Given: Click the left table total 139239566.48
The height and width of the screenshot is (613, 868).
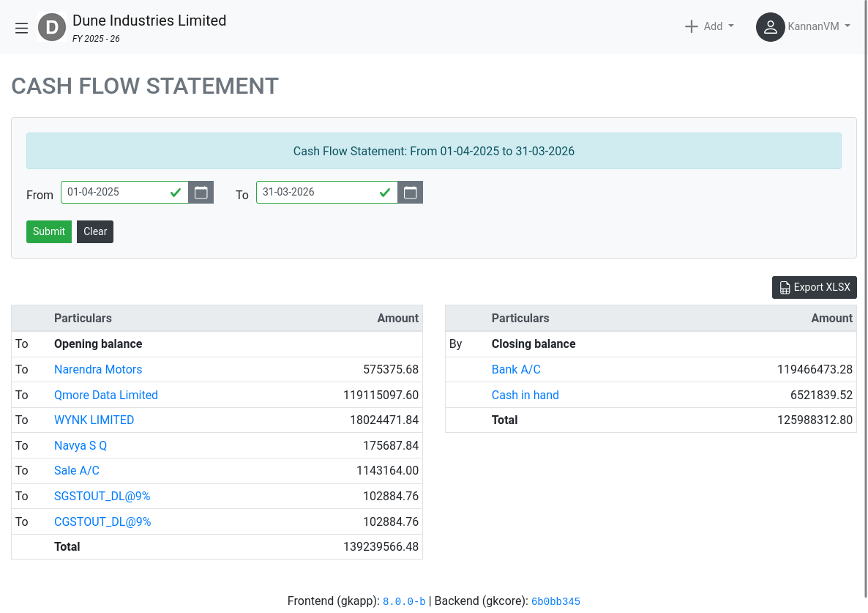Looking at the screenshot, I should [x=381, y=546].
